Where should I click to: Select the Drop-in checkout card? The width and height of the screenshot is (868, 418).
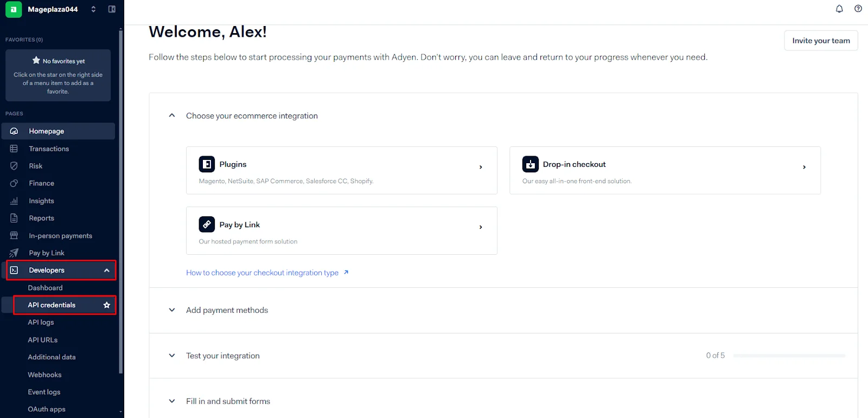[665, 170]
